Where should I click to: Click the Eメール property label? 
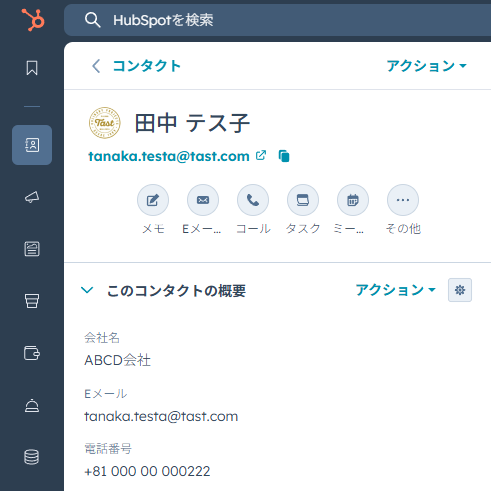coord(106,394)
